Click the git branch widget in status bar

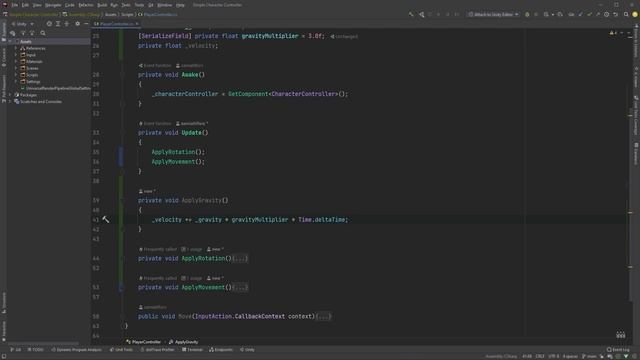(589, 356)
